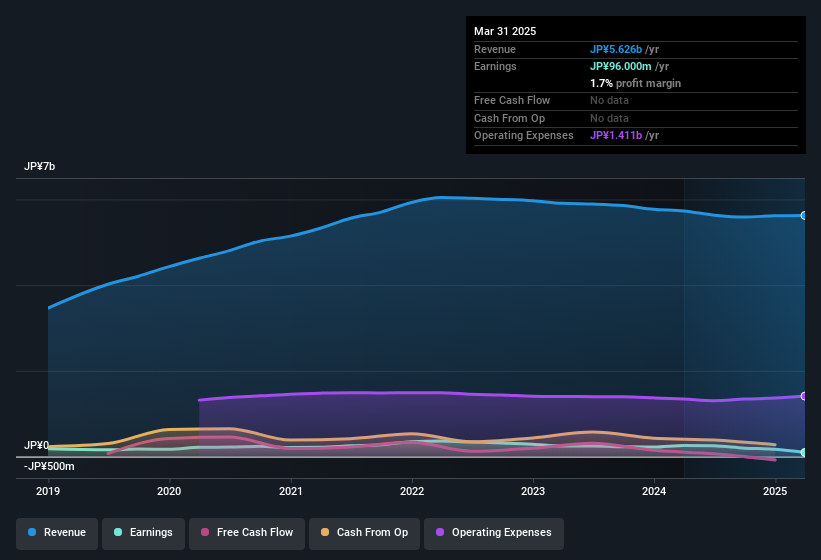821x560 pixels.
Task: Toggle Cash From Op legend button
Action: tap(364, 534)
